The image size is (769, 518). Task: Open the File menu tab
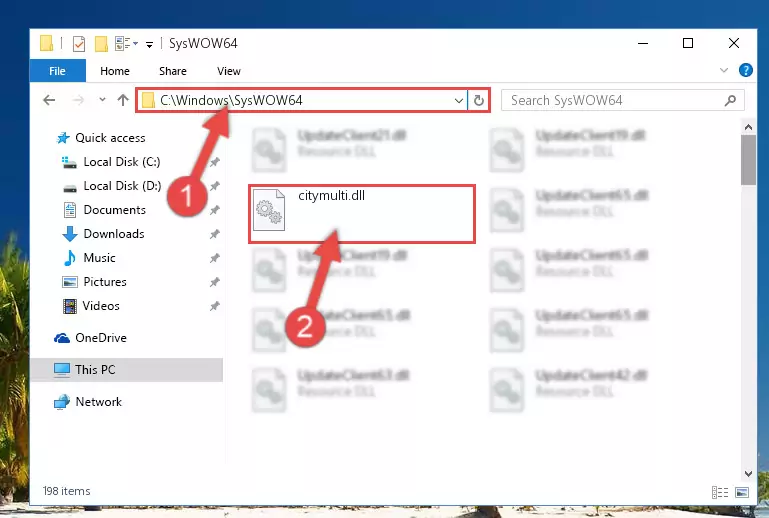tap(57, 71)
